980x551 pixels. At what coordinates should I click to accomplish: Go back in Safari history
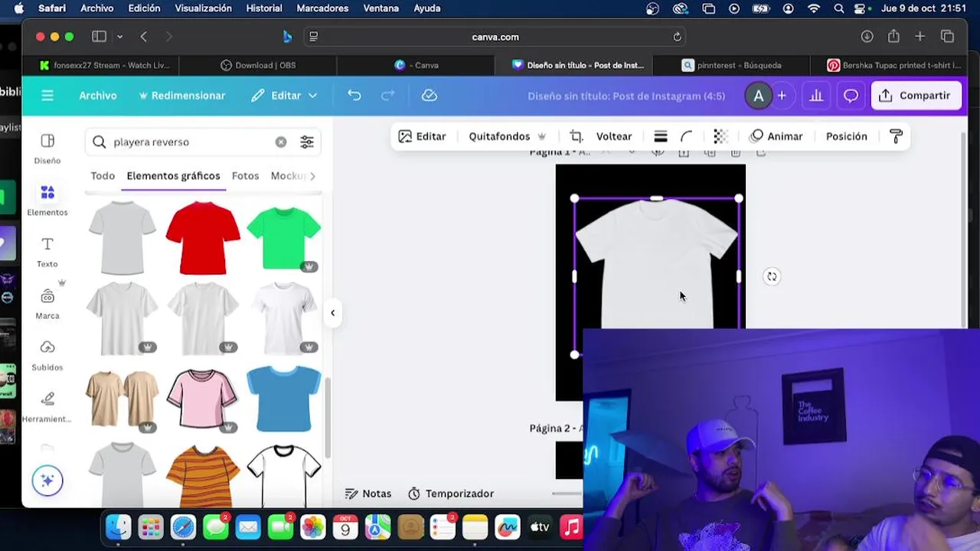click(143, 37)
